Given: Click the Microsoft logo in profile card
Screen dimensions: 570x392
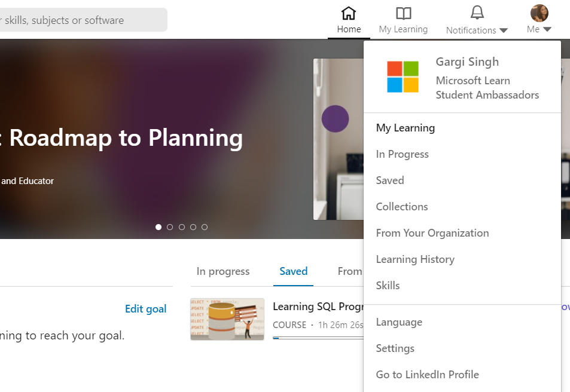Looking at the screenshot, I should click(x=403, y=77).
